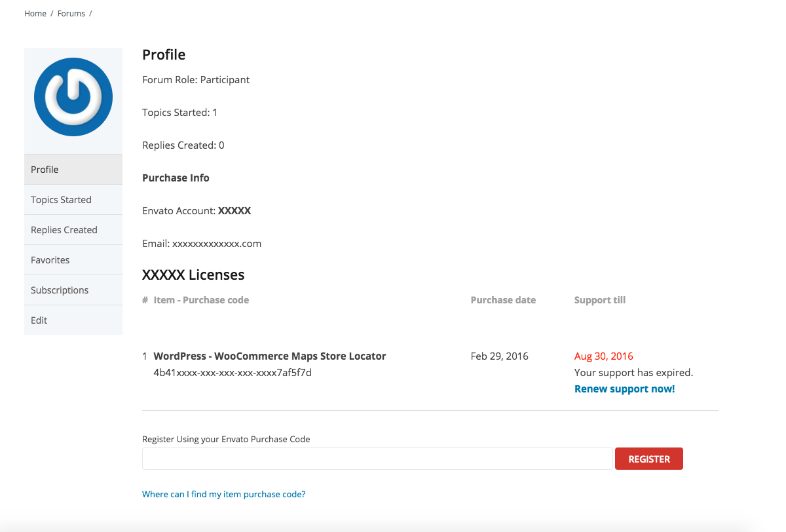The height and width of the screenshot is (532, 786).
Task: Focus the Envato purchase code field
Action: [x=377, y=459]
